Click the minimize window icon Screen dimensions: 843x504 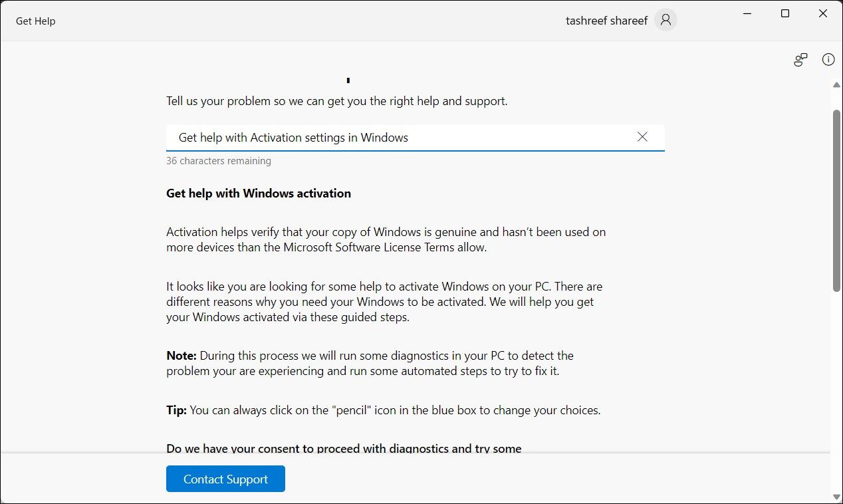point(747,13)
